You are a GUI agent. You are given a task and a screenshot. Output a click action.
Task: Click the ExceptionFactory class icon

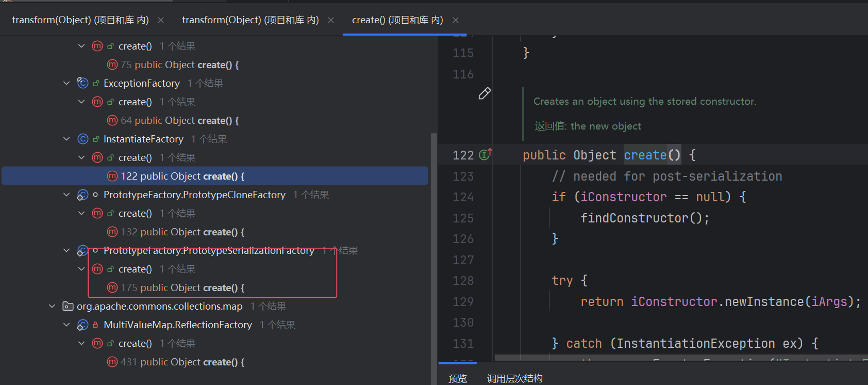82,83
